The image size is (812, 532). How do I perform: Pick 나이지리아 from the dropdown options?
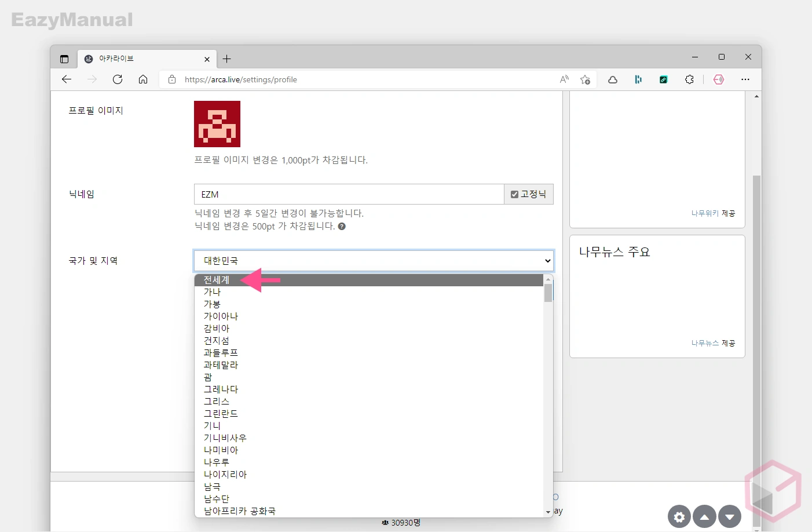point(225,475)
